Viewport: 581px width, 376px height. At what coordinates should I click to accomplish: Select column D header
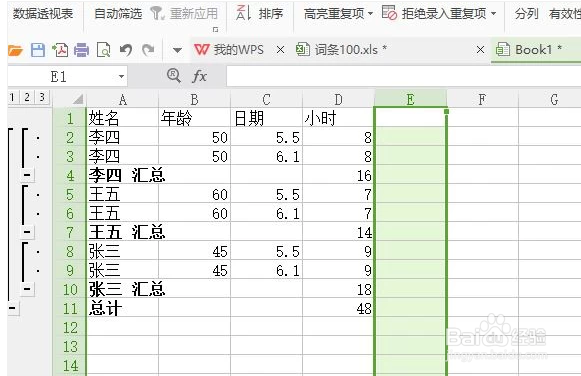point(338,99)
